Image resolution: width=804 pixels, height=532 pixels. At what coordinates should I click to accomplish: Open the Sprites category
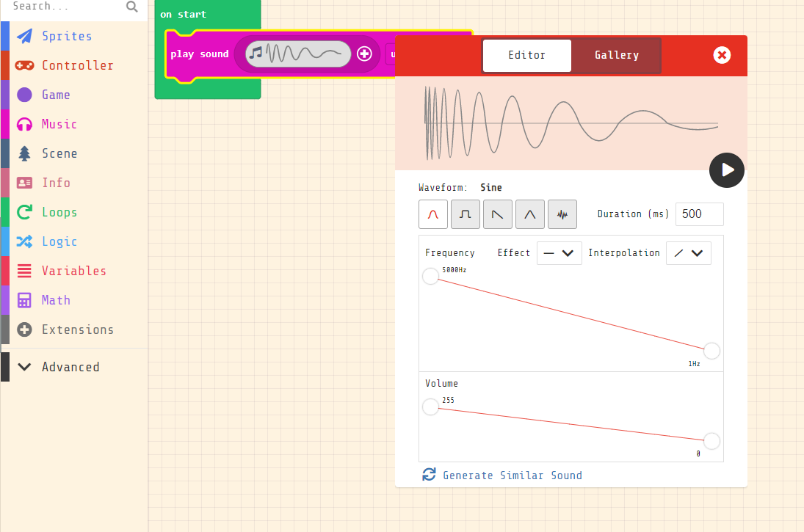click(x=74, y=36)
